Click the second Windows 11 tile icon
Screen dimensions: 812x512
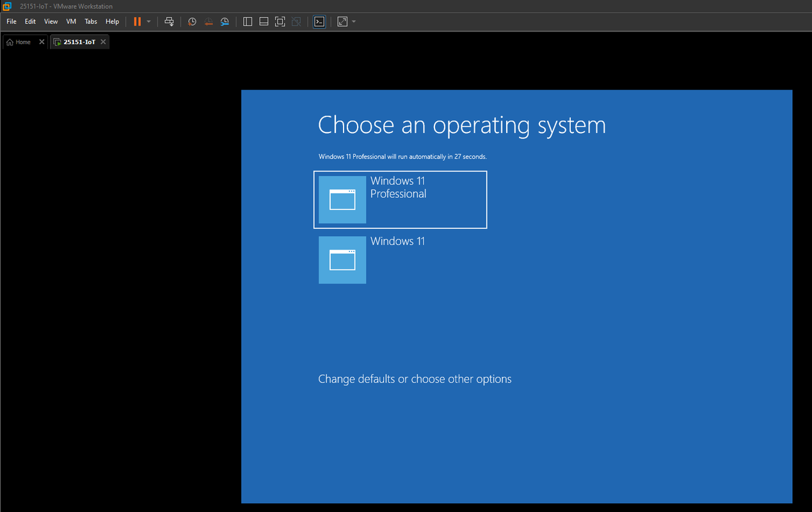[x=342, y=260]
